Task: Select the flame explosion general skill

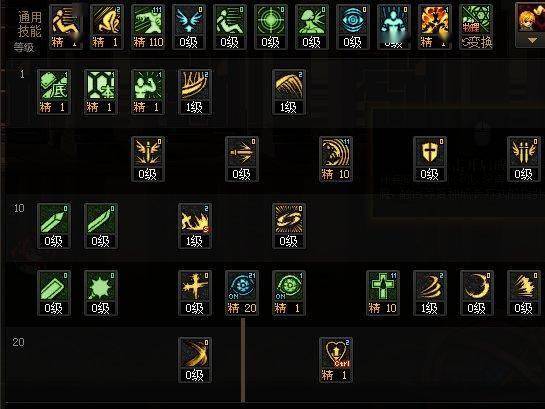Action: click(x=434, y=27)
